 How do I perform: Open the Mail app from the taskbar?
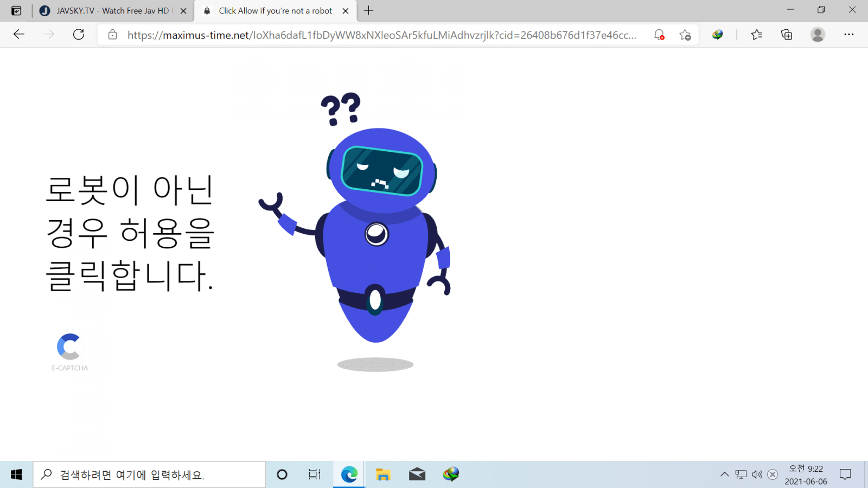click(417, 474)
